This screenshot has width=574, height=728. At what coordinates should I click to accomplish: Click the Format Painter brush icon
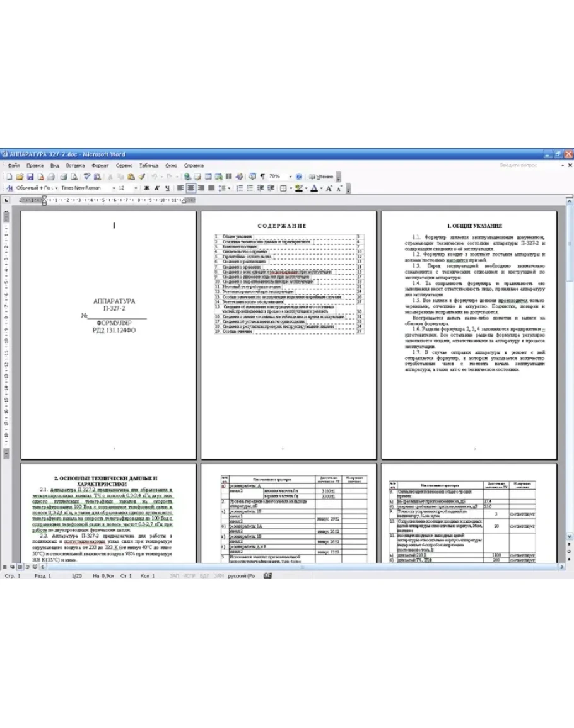pos(142,176)
